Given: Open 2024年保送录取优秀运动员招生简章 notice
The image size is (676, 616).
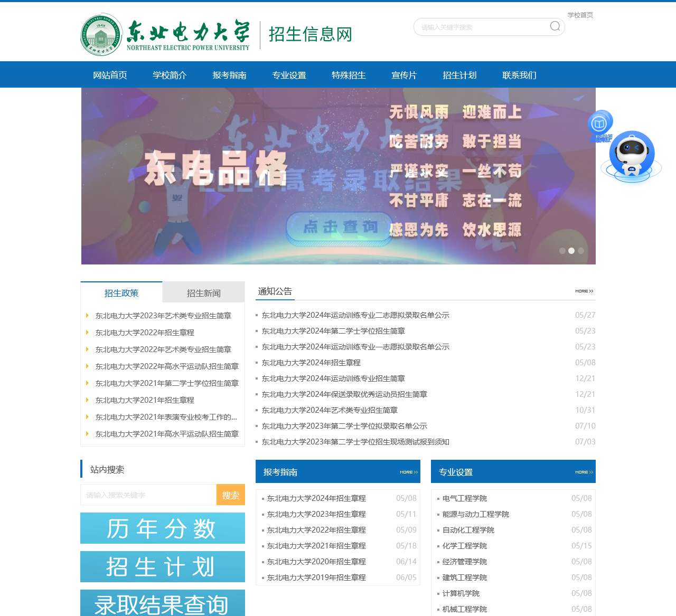Looking at the screenshot, I should [x=344, y=394].
